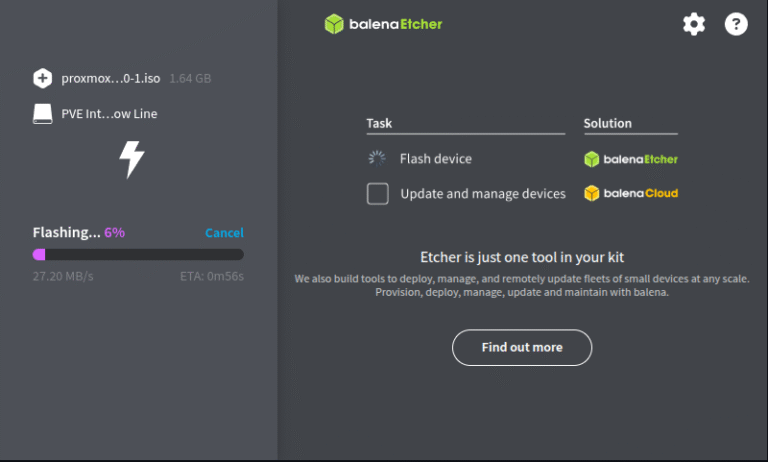Click the plus image icon beside proxmox iso
The width and height of the screenshot is (768, 462).
pos(43,78)
